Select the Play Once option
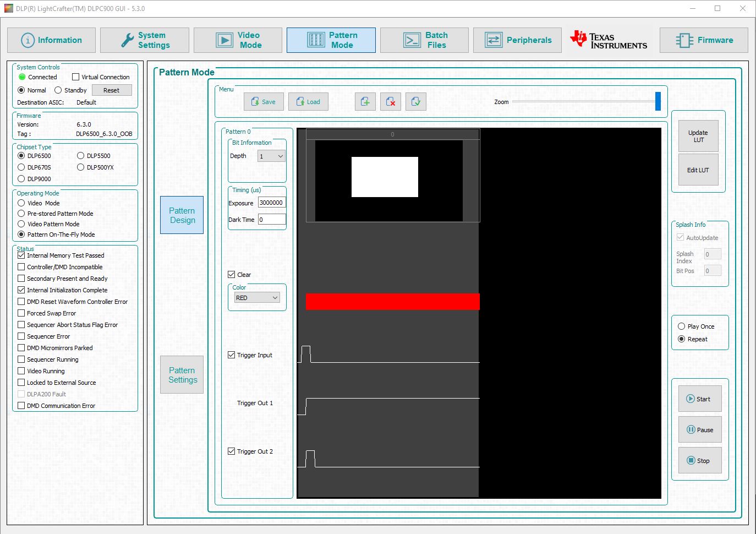The height and width of the screenshot is (534, 756). click(x=696, y=326)
